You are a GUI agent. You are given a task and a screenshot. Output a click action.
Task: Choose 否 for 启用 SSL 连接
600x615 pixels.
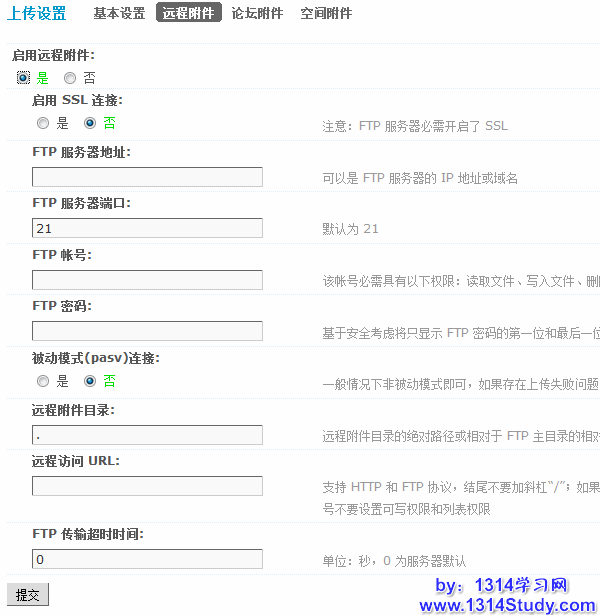click(90, 123)
